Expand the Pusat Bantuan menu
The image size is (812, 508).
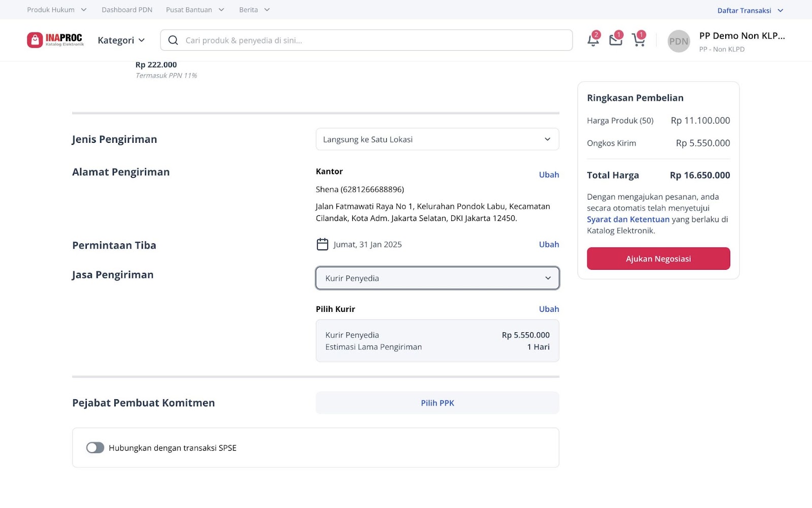195,10
